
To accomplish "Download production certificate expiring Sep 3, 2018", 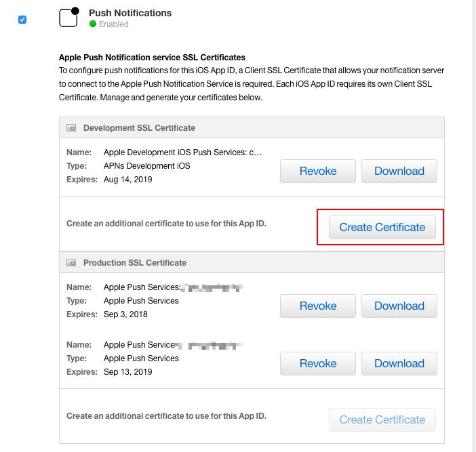I will pyautogui.click(x=399, y=306).
